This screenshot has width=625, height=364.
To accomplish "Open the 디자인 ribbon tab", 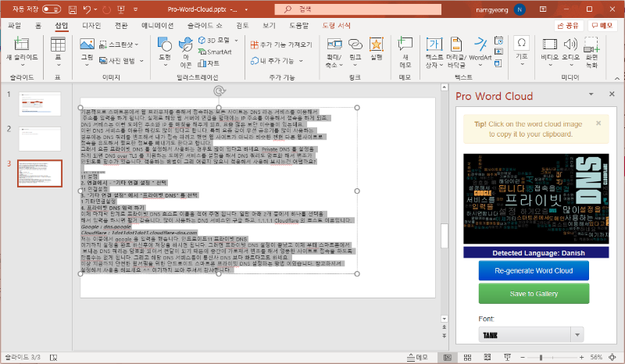I will (91, 25).
